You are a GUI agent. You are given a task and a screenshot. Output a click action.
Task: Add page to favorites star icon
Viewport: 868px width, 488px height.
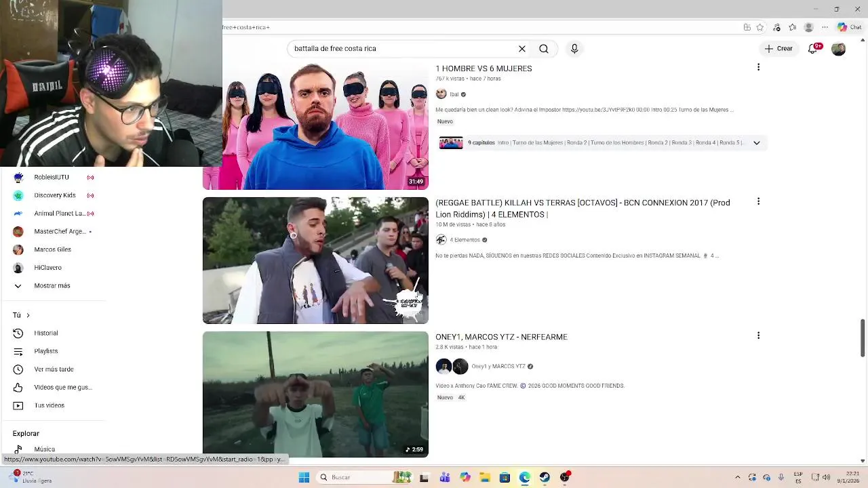(760, 27)
